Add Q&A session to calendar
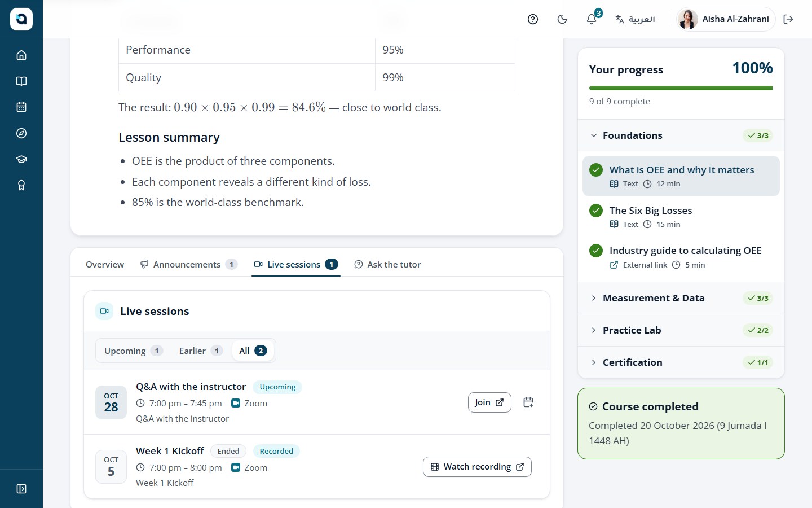The image size is (812, 508). (x=528, y=402)
